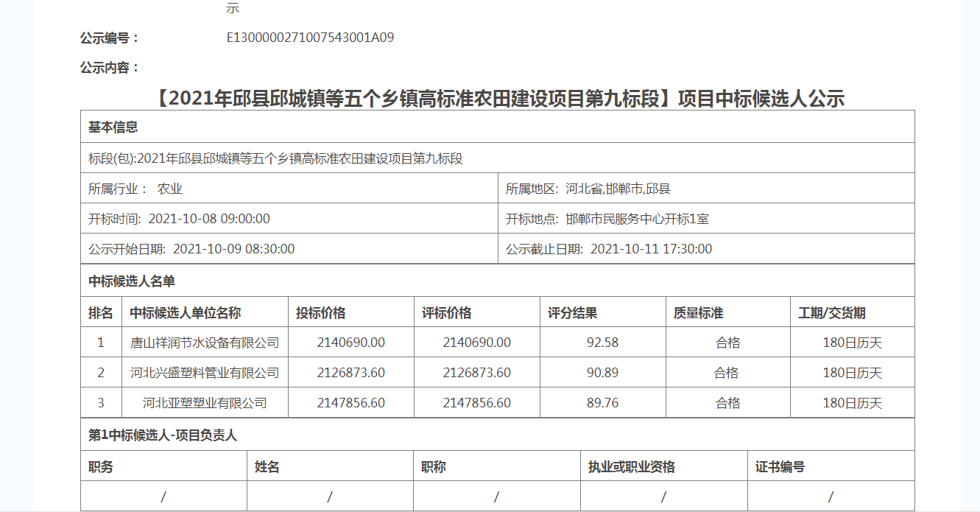
Task: Select 河北亚塑塑业有限公司 company name
Action: point(205,403)
